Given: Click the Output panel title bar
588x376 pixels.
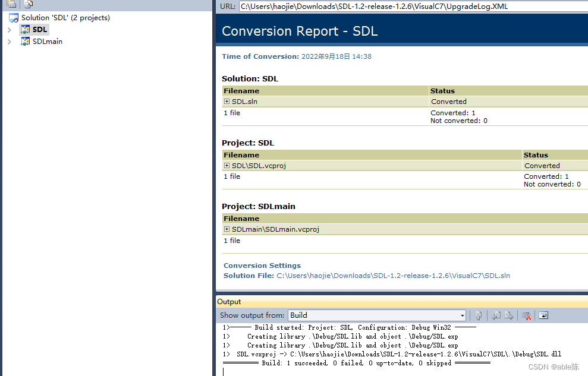Looking at the screenshot, I should (402, 302).
